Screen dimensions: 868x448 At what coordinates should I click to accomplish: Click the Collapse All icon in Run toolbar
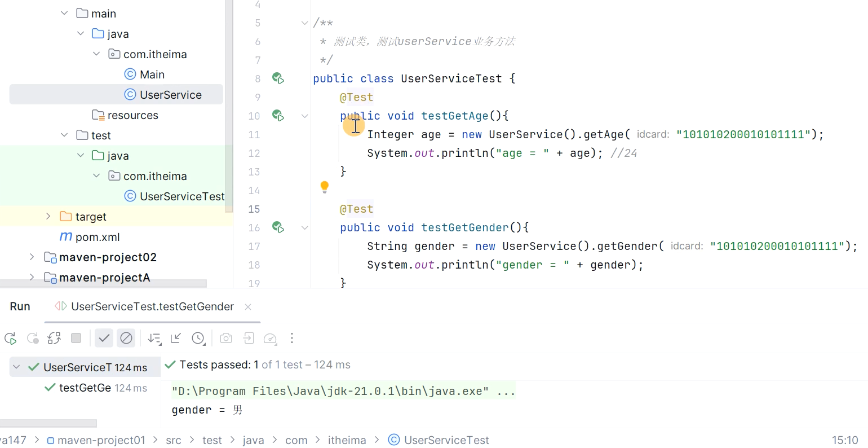pos(176,338)
